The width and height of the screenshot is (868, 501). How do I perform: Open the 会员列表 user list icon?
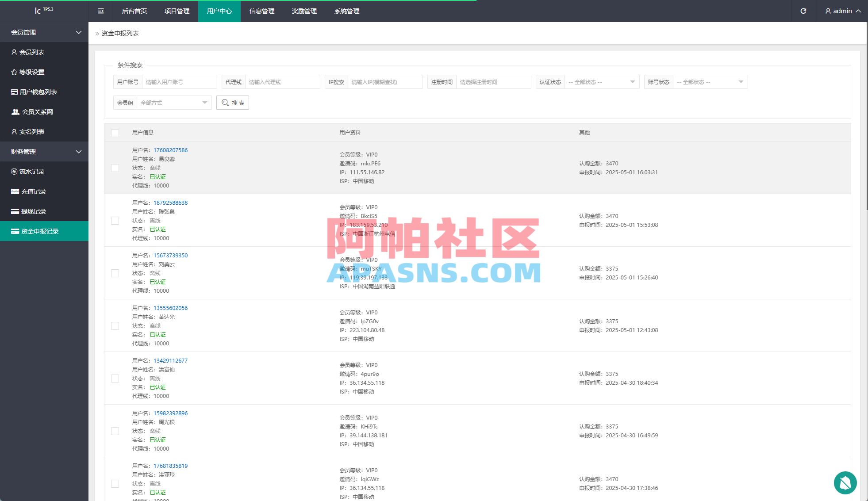pyautogui.click(x=14, y=52)
